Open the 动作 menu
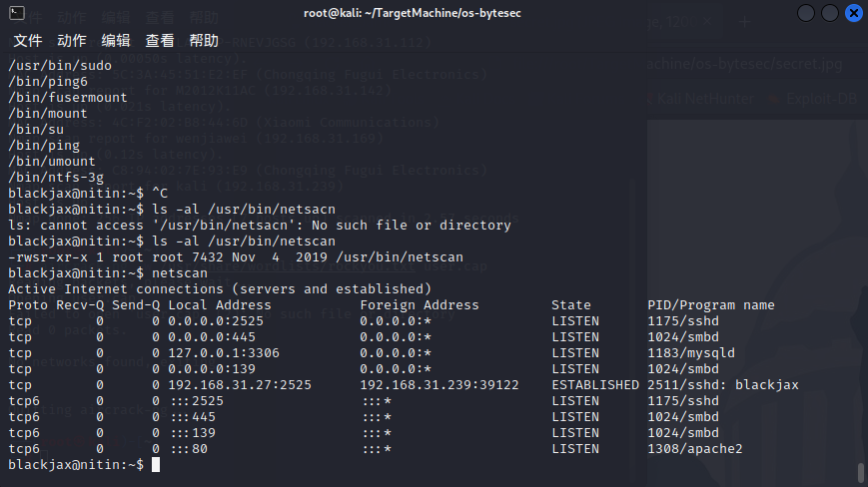Viewport: 868px width, 487px height. [72, 40]
